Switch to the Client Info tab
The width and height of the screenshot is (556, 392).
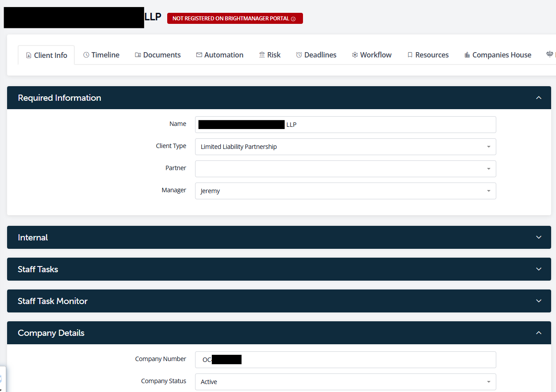[46, 55]
